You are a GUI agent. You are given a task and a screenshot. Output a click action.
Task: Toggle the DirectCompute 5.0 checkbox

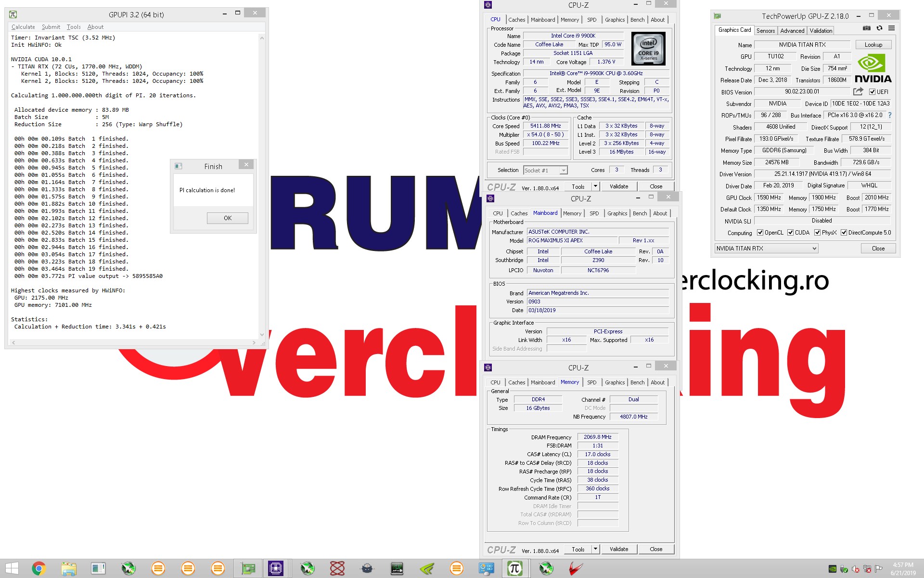pyautogui.click(x=844, y=233)
